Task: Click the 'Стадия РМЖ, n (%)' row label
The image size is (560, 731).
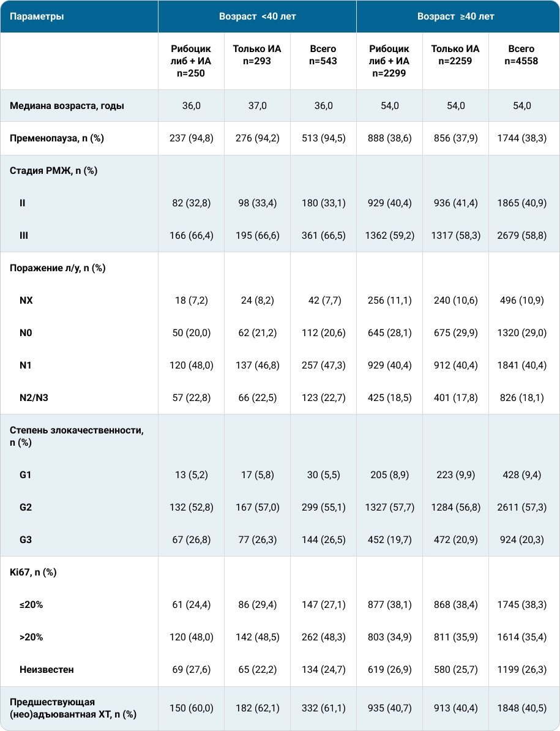Action: tap(54, 171)
